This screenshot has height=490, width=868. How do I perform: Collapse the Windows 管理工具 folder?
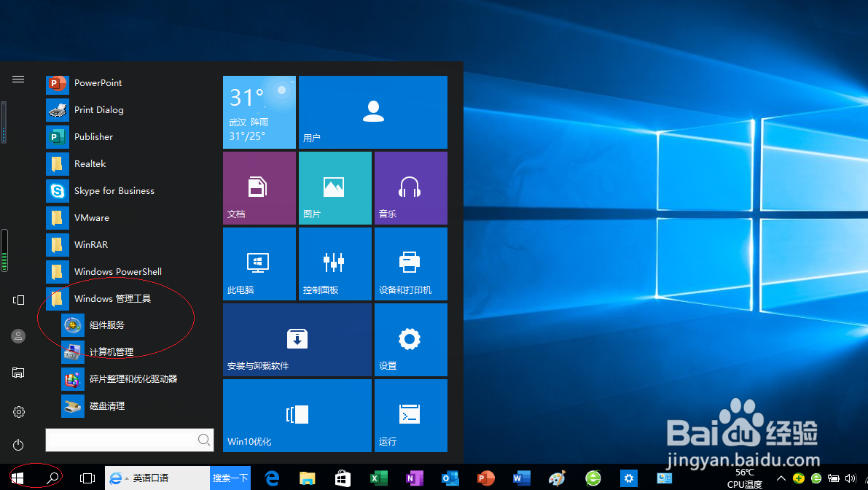tap(112, 298)
